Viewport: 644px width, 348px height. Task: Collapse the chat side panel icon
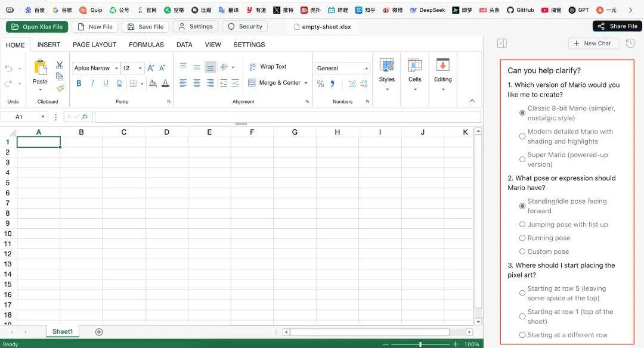[x=502, y=43]
